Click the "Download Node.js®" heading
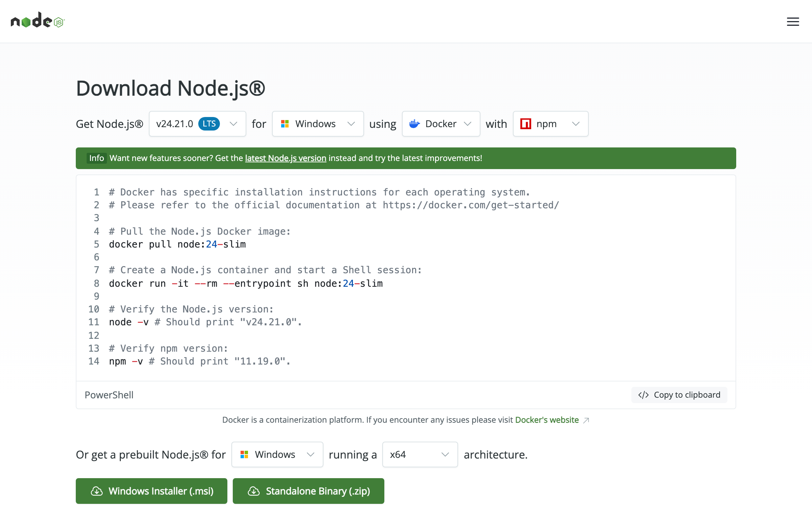The width and height of the screenshot is (812, 514). point(171,89)
